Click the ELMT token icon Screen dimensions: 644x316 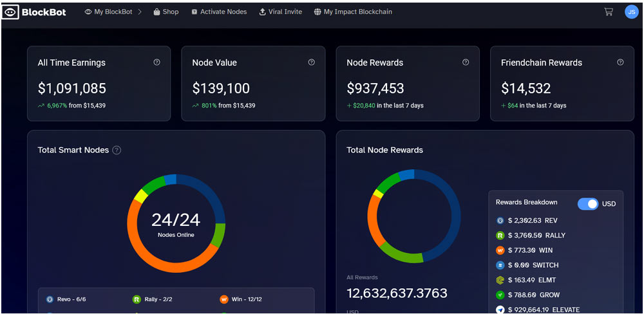coord(500,280)
